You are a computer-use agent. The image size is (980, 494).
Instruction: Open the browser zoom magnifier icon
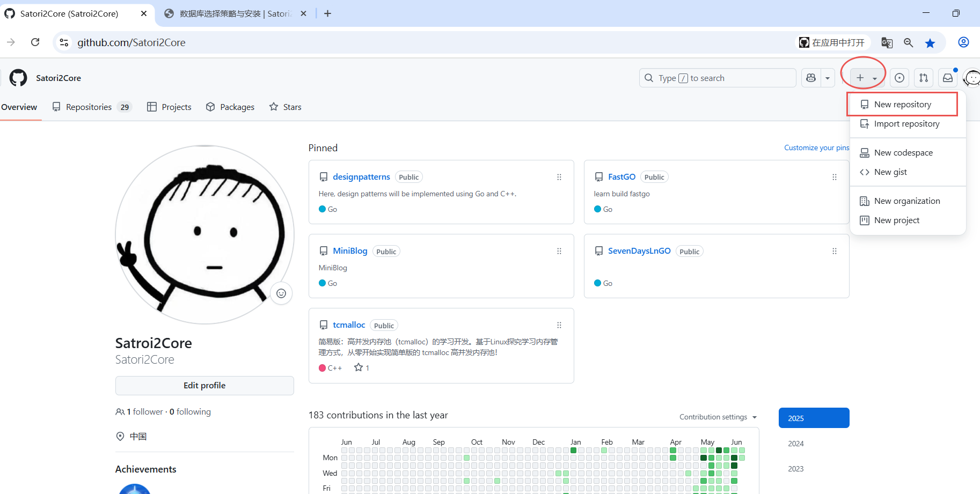(x=908, y=42)
